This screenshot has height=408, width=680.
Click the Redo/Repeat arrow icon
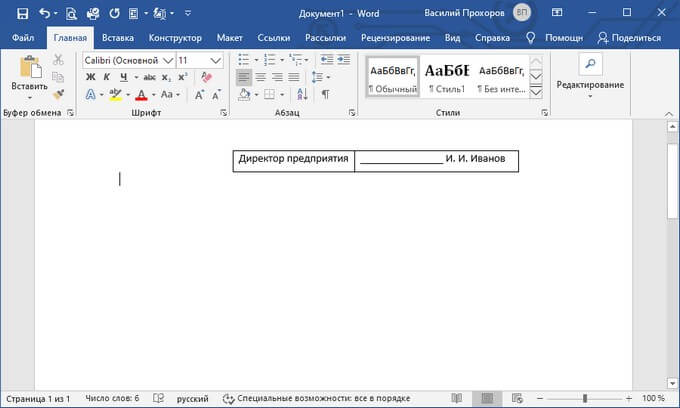coord(114,13)
